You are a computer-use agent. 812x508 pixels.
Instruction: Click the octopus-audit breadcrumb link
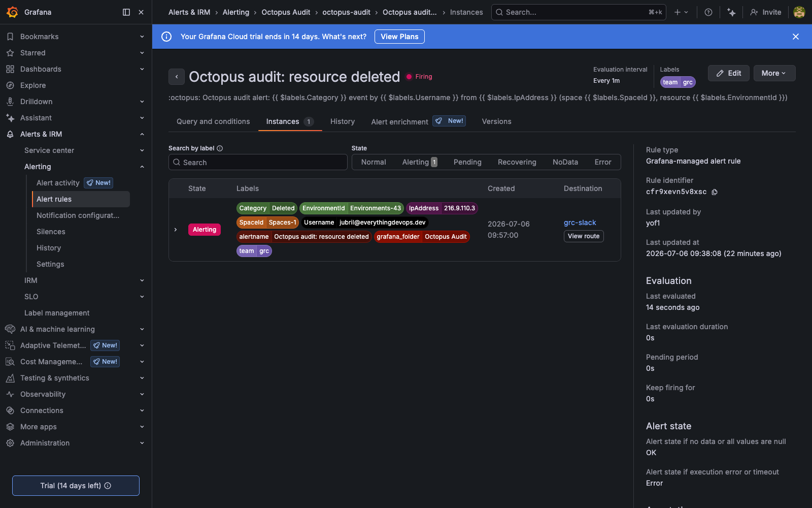(x=346, y=12)
